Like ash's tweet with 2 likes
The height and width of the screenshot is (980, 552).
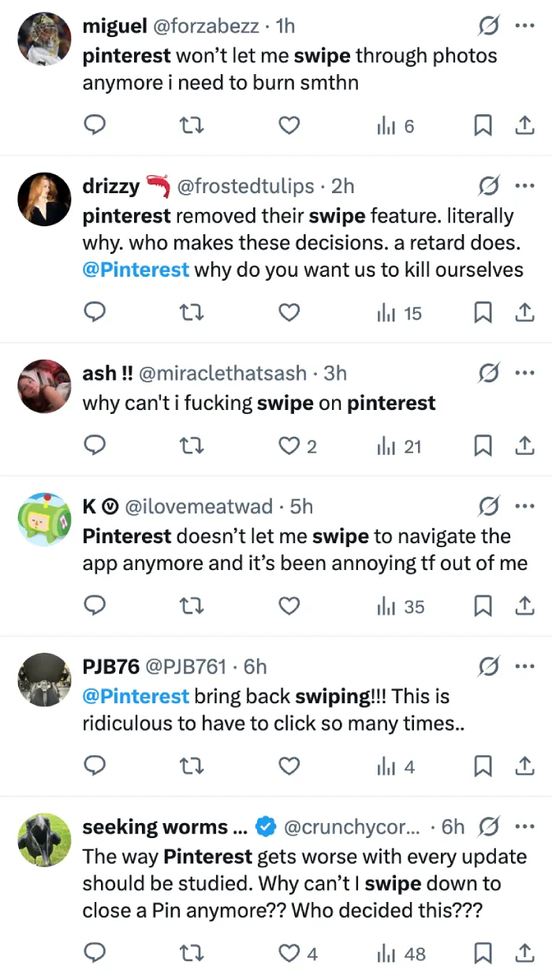click(x=290, y=446)
